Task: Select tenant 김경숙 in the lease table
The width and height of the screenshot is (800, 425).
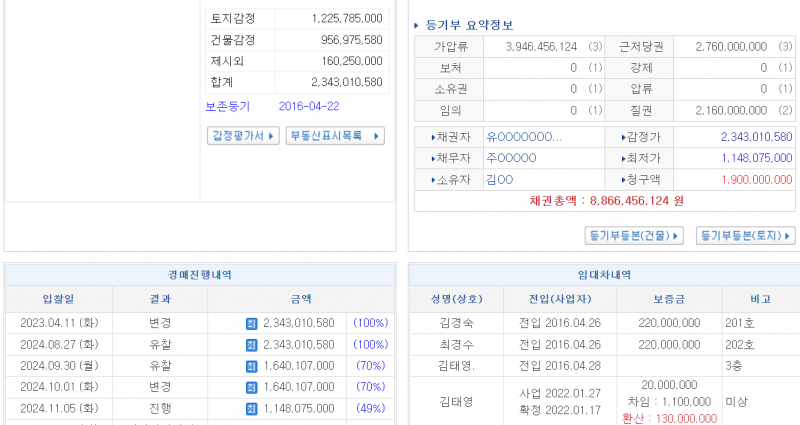Action: point(457,323)
